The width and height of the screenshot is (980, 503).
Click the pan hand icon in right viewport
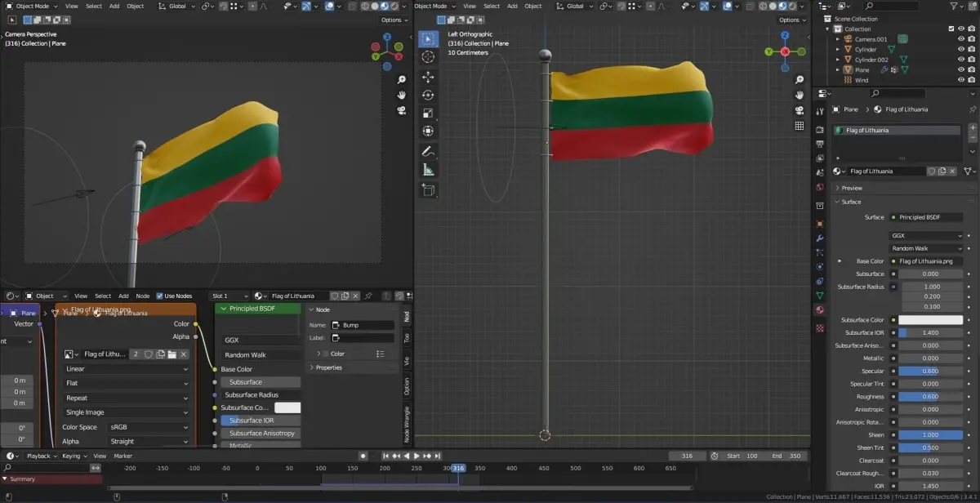[800, 95]
